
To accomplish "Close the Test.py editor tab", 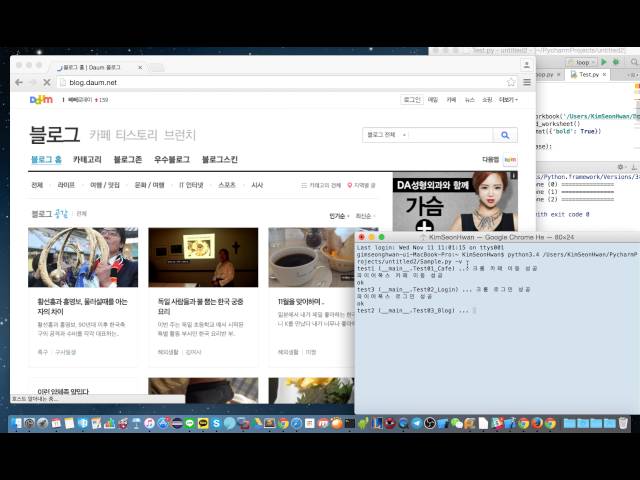I will 604,75.
